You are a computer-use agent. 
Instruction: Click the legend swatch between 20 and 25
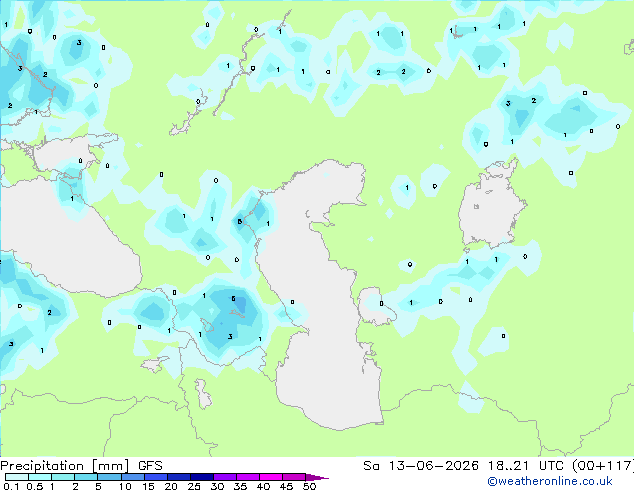[x=178, y=477]
